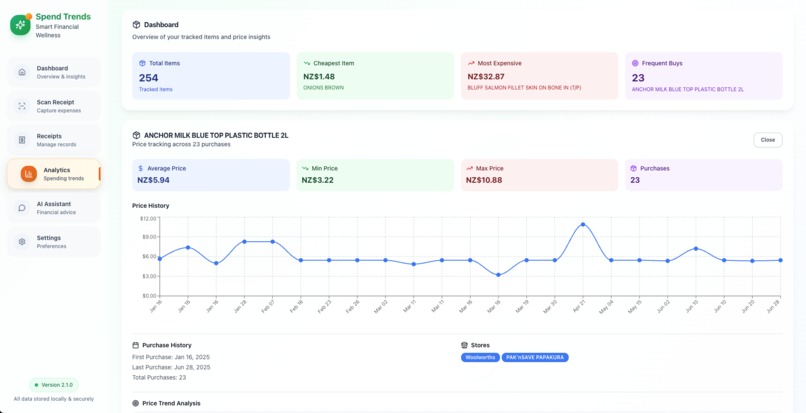This screenshot has height=413, width=806.
Task: Click the Min Price trend-down icon
Action: tap(305, 168)
